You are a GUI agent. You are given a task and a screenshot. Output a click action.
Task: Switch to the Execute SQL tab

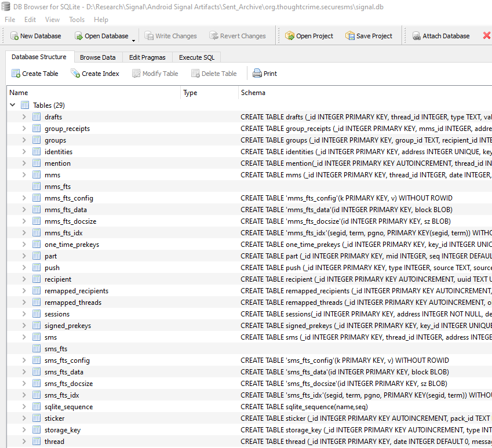tap(196, 57)
